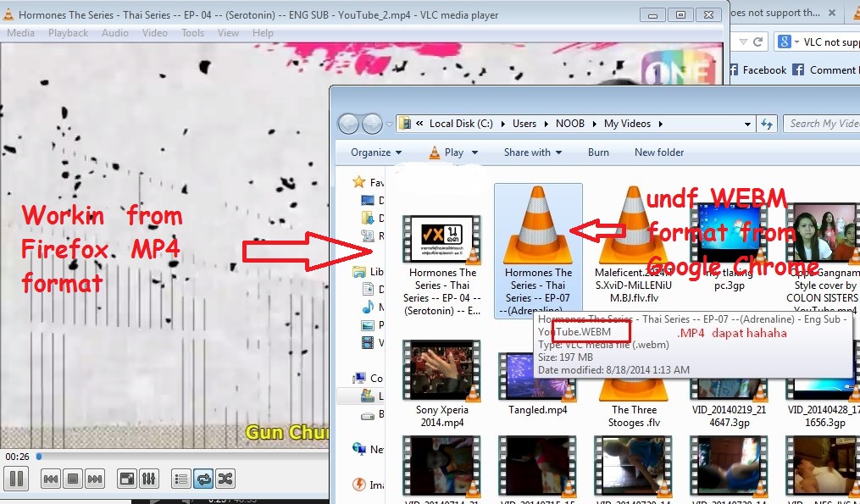Viewport: 860px width, 504px height.
Task: Toggle VLC loop mode button
Action: tap(203, 479)
